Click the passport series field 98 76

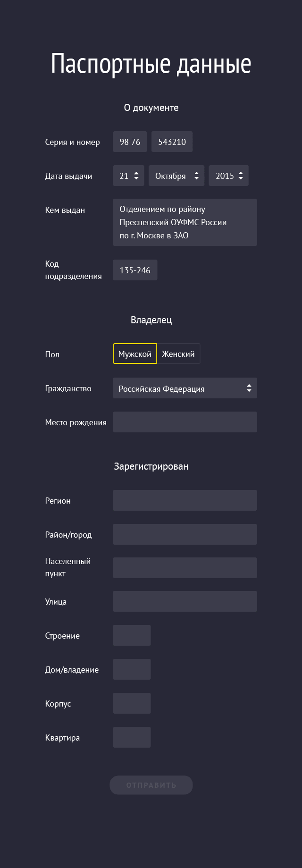tap(130, 142)
